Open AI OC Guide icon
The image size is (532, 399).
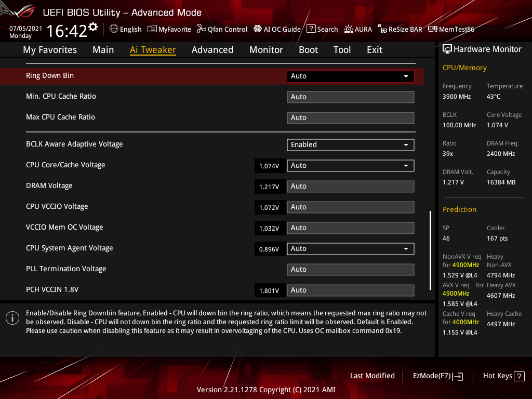point(258,29)
